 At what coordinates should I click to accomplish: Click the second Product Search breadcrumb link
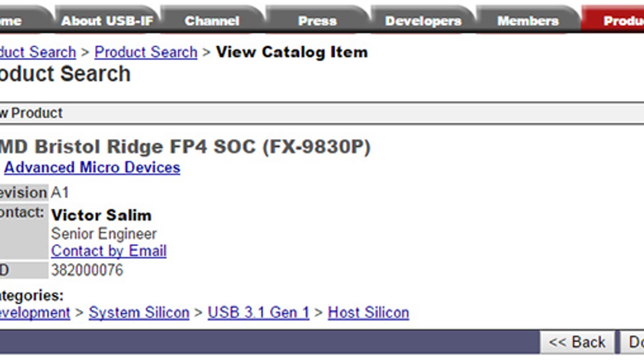146,52
